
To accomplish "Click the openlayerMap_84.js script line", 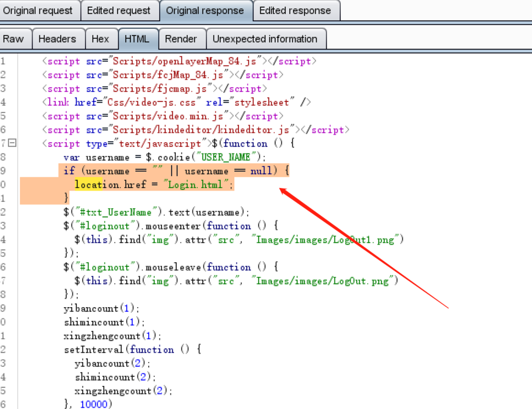I will [x=179, y=61].
